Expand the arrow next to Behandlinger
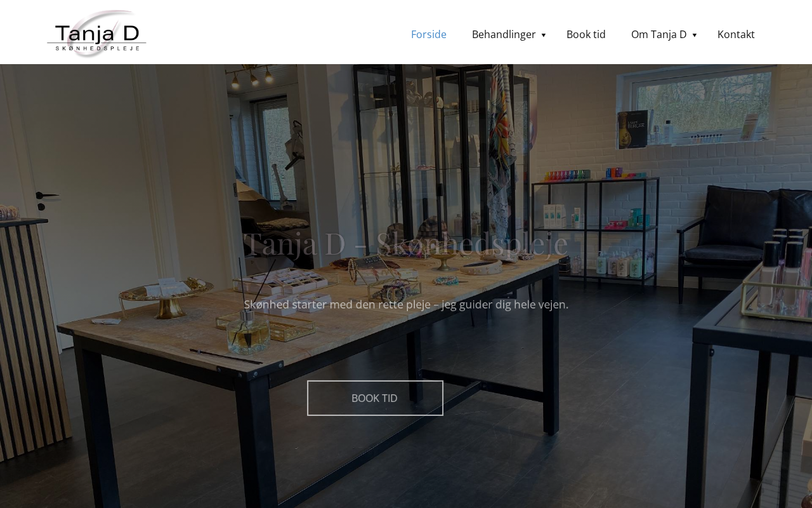This screenshot has height=508, width=812. [544, 35]
